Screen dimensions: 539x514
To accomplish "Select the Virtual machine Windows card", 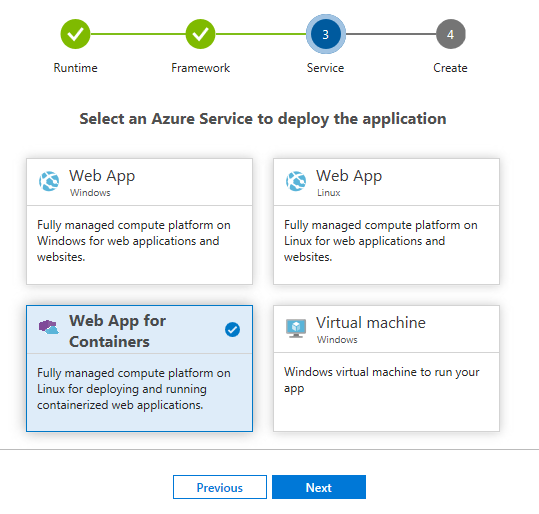I will 386,368.
